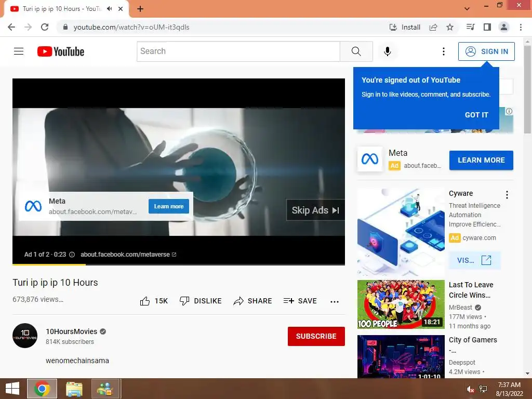
Task: Install the YouTube app from address bar
Action: click(x=405, y=27)
